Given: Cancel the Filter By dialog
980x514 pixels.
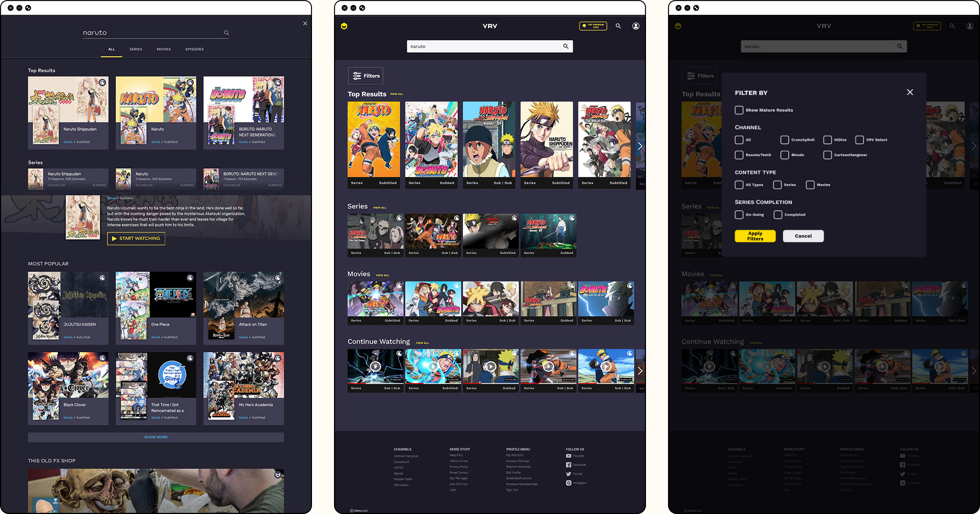Looking at the screenshot, I should pyautogui.click(x=803, y=236).
